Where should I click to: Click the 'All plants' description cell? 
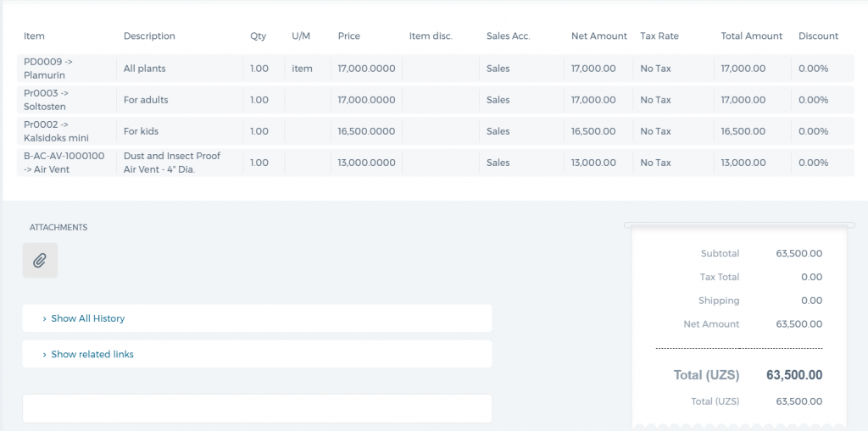pos(180,69)
